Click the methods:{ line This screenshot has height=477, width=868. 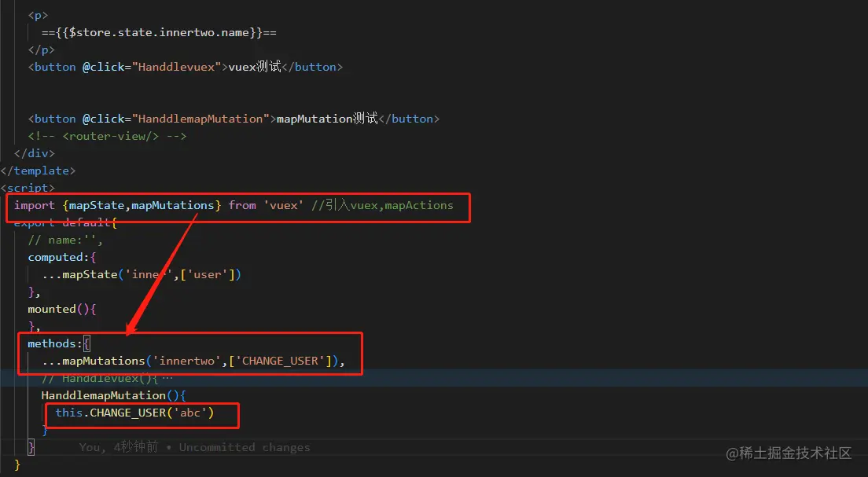point(59,343)
